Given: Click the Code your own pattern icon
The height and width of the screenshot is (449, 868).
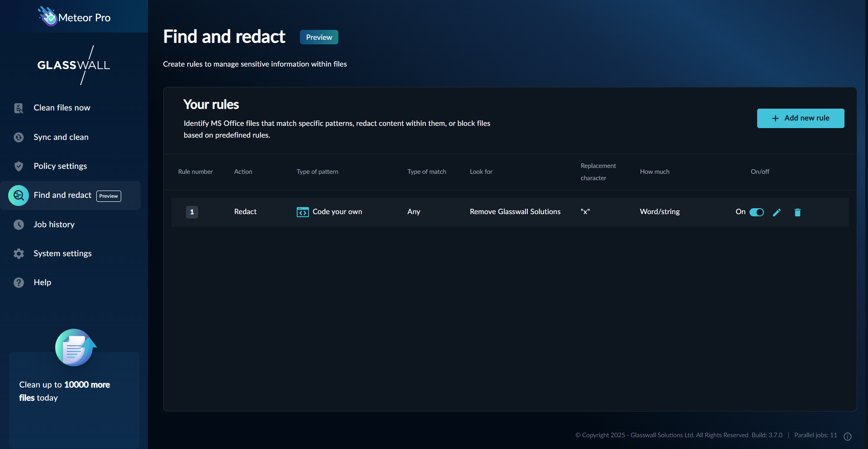Looking at the screenshot, I should [303, 212].
